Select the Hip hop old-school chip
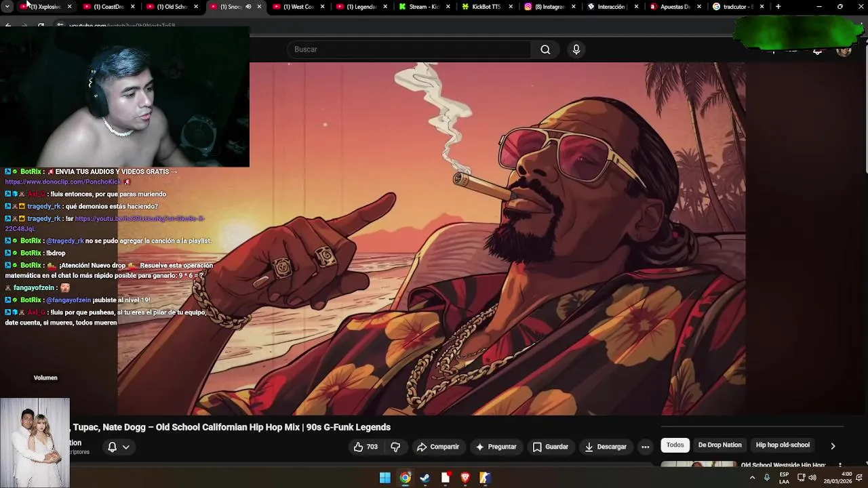The image size is (868, 488). pos(783,445)
